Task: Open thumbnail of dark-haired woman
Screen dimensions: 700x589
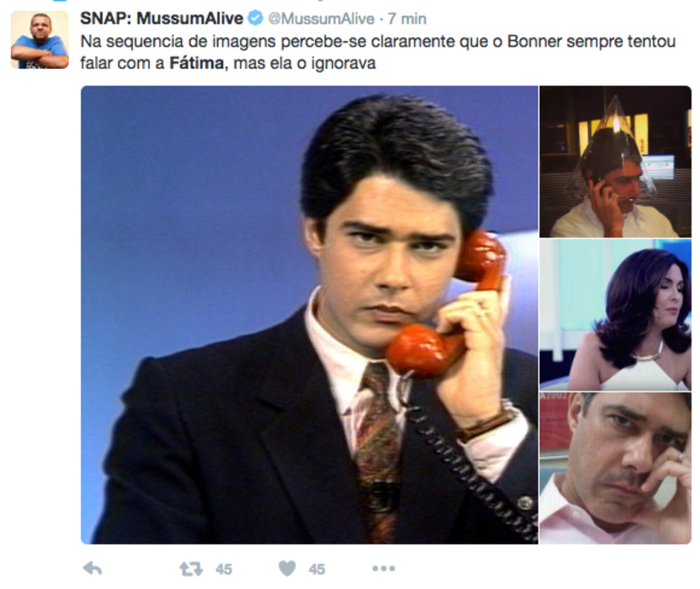Action: (x=615, y=315)
